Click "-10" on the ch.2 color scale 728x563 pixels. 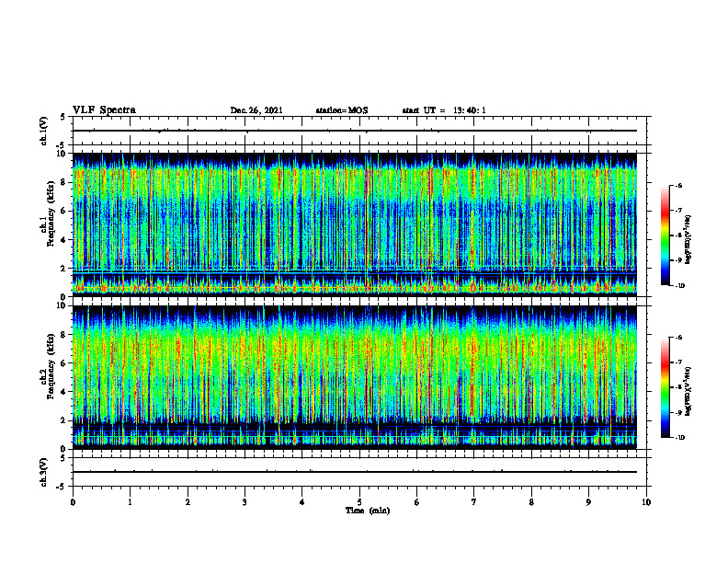[x=679, y=438]
